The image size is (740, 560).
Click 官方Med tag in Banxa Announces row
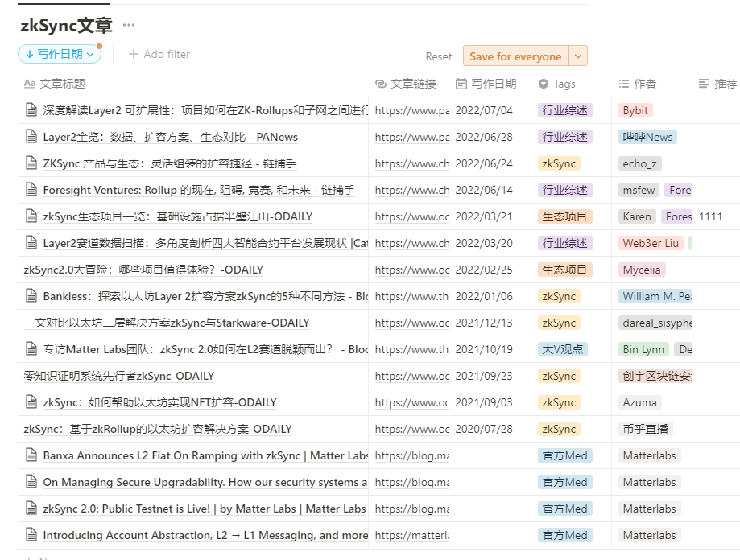pyautogui.click(x=565, y=455)
